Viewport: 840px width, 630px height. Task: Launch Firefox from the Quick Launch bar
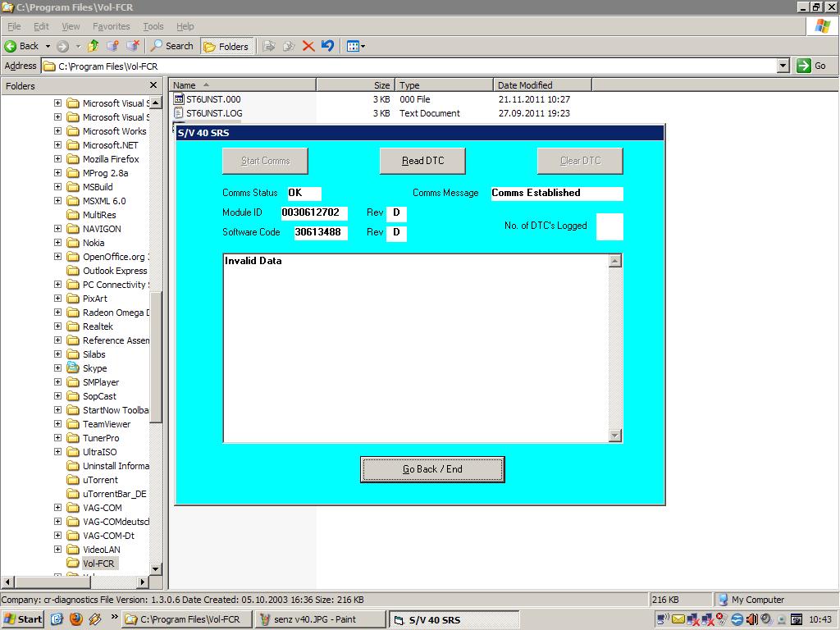[76, 619]
